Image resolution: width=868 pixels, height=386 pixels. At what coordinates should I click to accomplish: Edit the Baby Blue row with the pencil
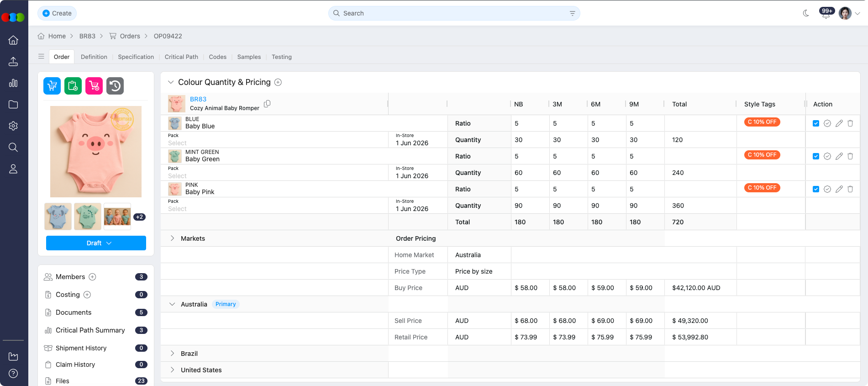tap(839, 123)
